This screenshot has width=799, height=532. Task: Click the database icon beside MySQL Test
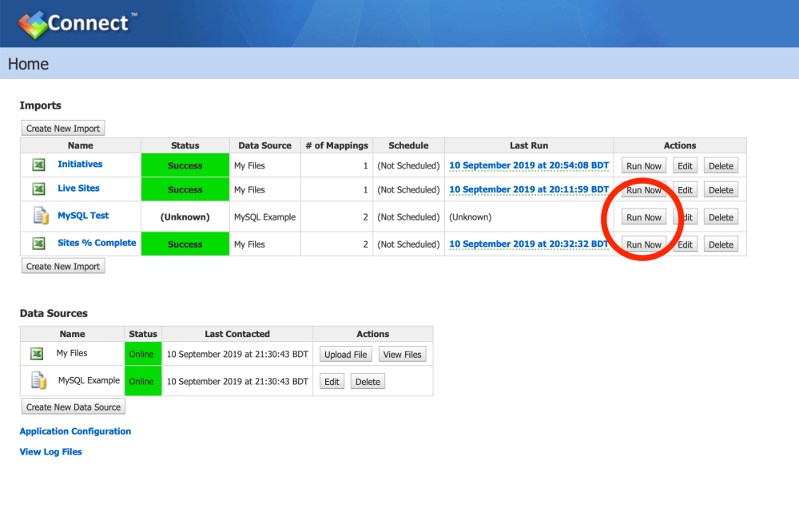point(41,215)
